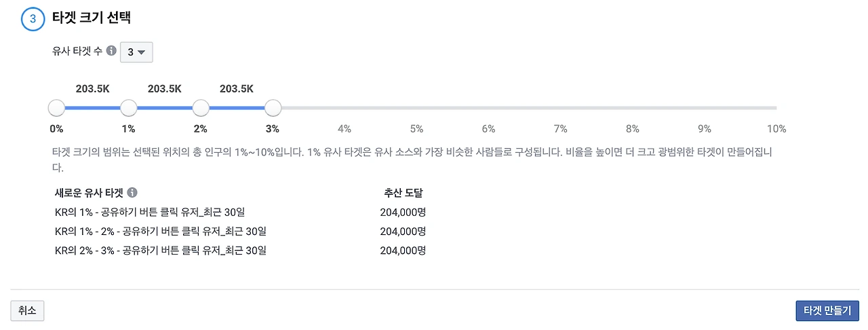868x330 pixels.
Task: Click the step 3 circle icon
Action: [x=33, y=20]
